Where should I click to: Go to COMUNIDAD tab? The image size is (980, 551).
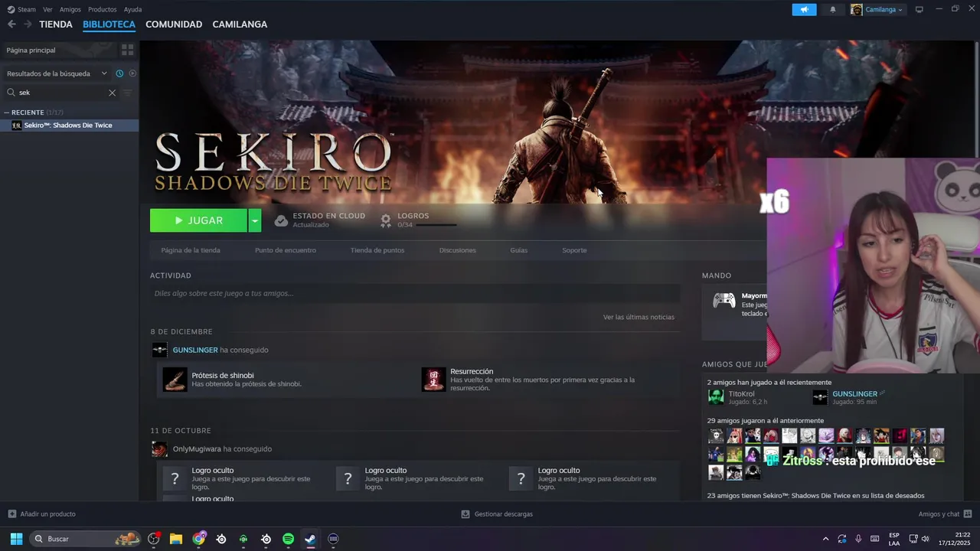(174, 24)
